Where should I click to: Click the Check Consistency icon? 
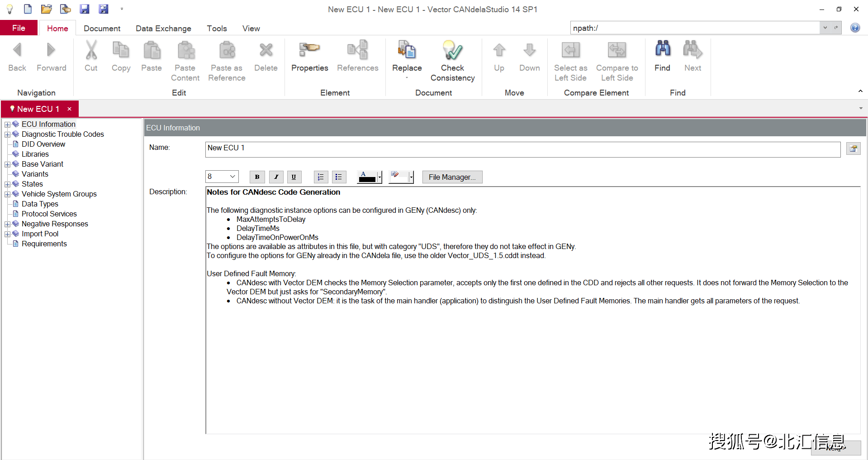pyautogui.click(x=452, y=51)
